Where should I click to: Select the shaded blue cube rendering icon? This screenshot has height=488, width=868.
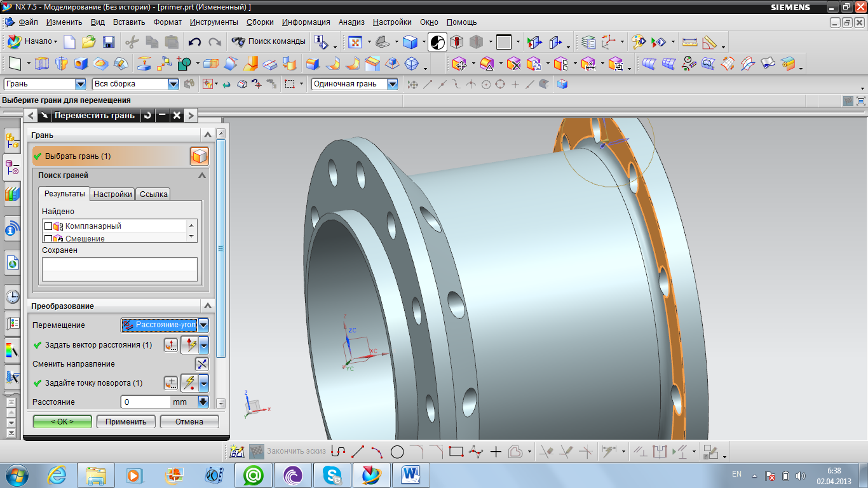click(410, 42)
